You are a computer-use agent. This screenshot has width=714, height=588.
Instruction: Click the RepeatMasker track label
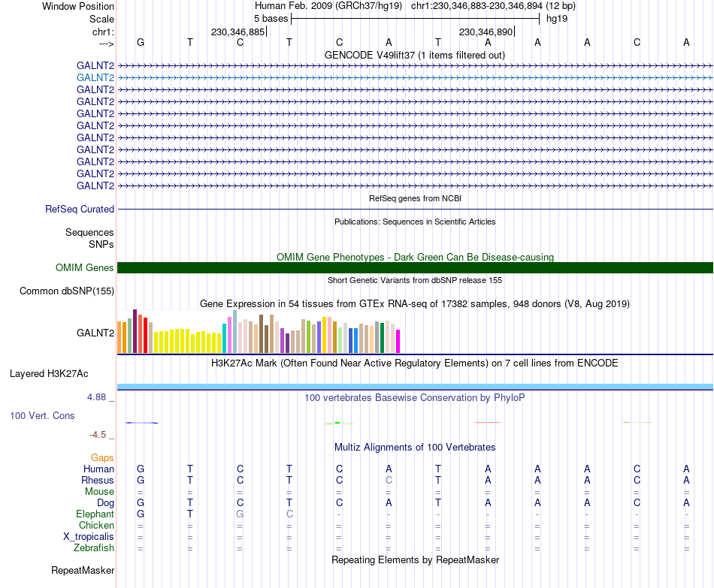pos(83,571)
